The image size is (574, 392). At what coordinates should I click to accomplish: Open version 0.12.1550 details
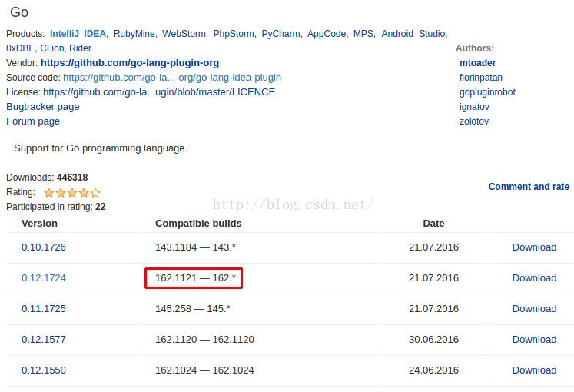click(x=44, y=370)
